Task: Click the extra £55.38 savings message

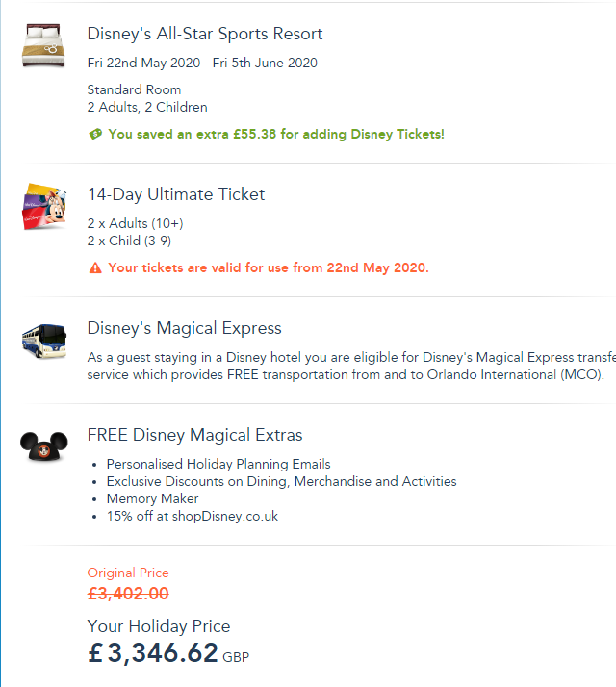Action: 276,135
